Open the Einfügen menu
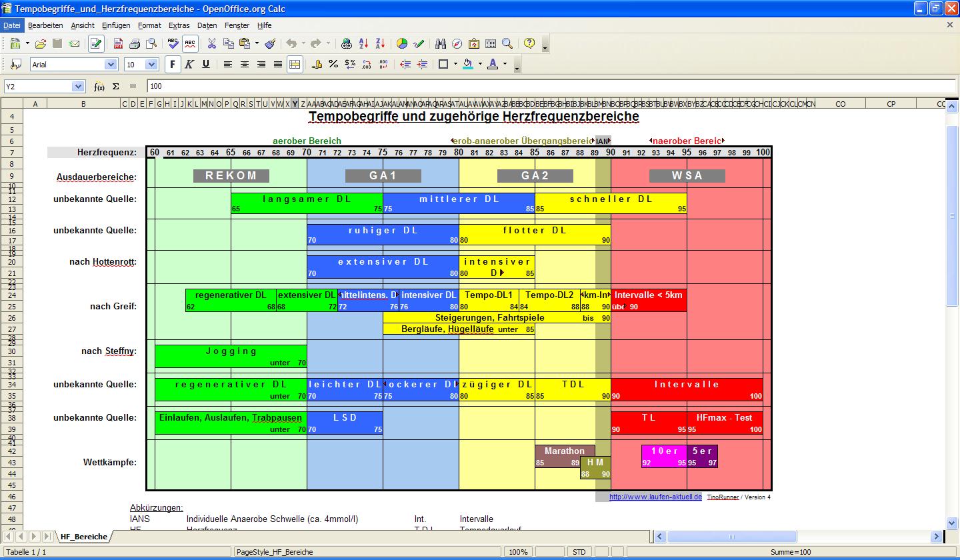The height and width of the screenshot is (560, 960). pos(116,25)
